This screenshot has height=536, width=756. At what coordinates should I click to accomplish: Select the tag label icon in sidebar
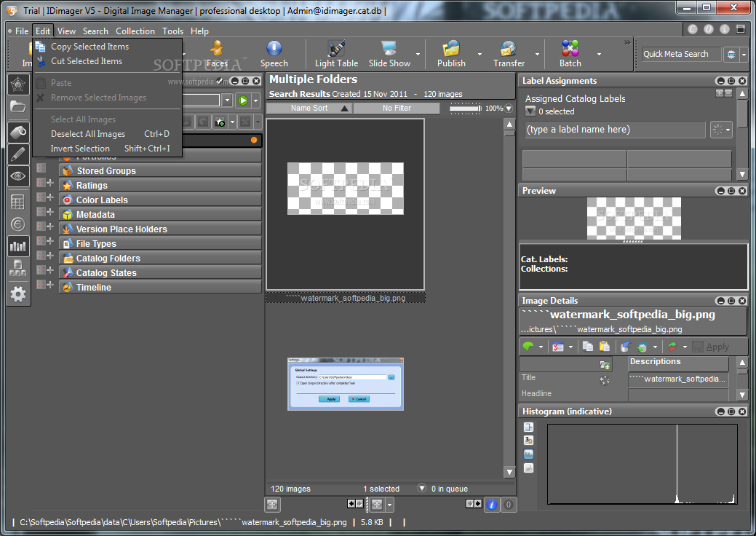tap(18, 132)
